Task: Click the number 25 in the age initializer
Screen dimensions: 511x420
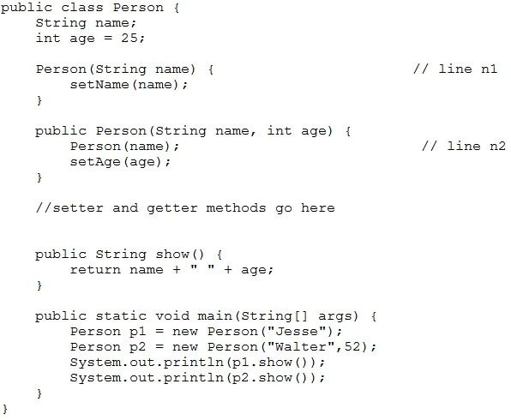Action: (x=129, y=38)
